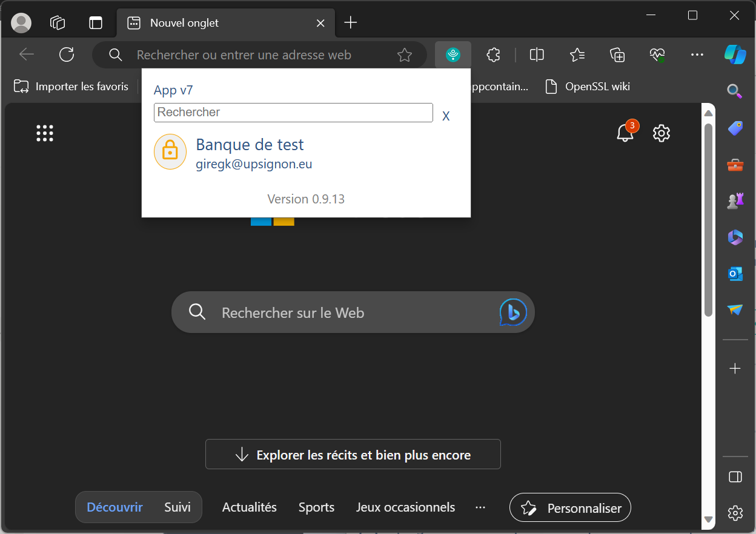
Task: Open Collections icon in toolbar
Action: click(x=617, y=55)
